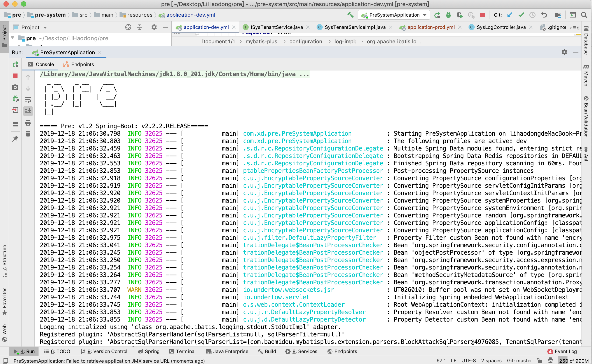Run with coverage shield icon
The height and width of the screenshot is (364, 592).
pos(460,15)
